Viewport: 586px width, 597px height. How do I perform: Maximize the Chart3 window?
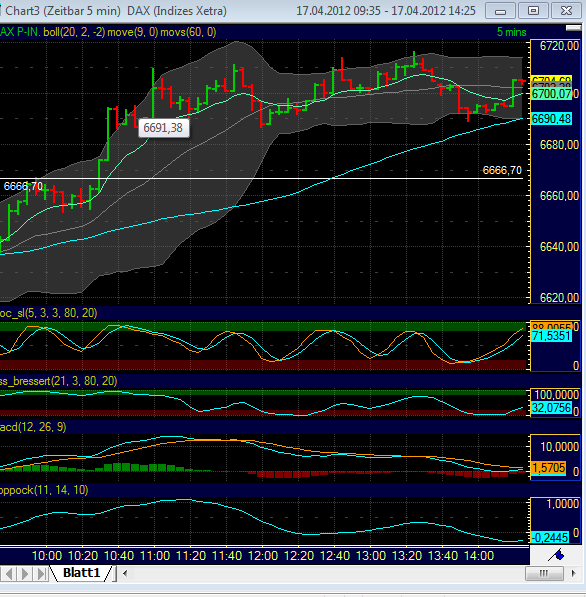pos(533,11)
